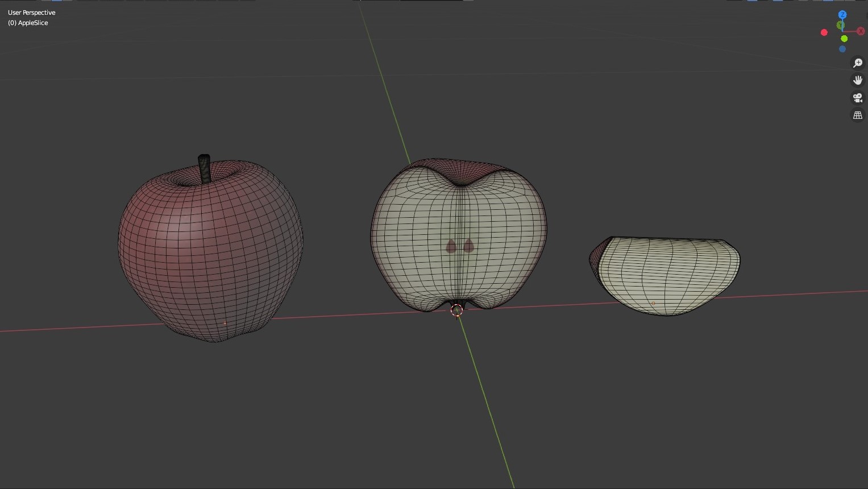Click the negative Z blue gizmo ball

point(842,49)
